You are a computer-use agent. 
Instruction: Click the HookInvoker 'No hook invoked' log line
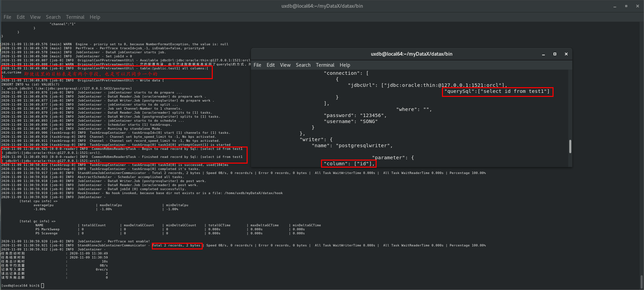pos(142,193)
